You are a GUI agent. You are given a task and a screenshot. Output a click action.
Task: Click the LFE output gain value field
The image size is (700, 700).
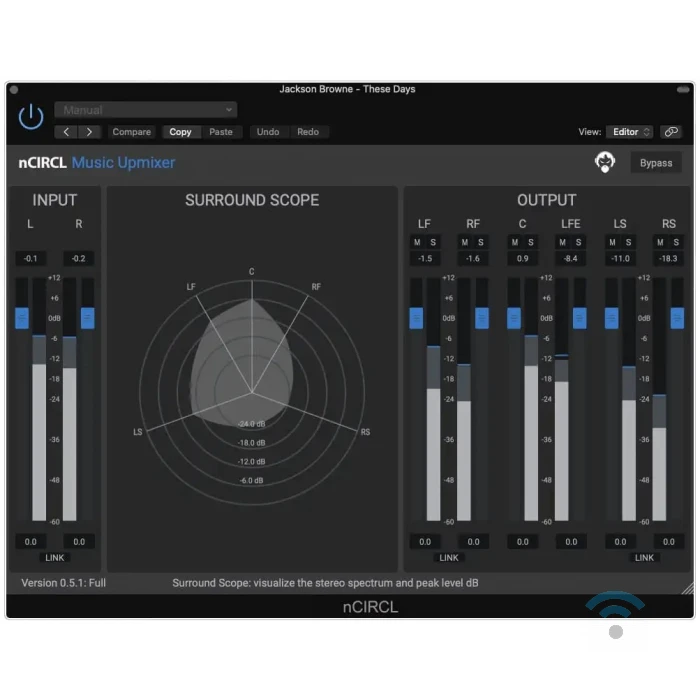tap(571, 542)
